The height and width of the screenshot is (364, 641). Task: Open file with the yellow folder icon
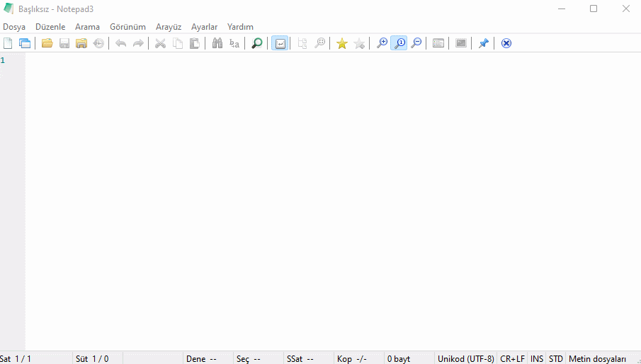pos(47,43)
